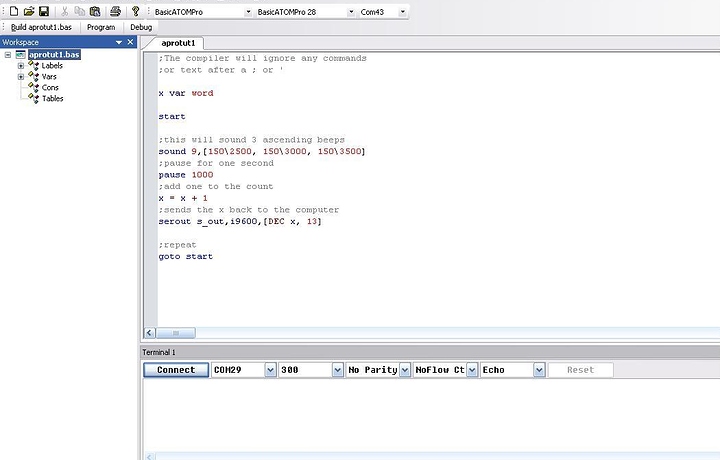Image resolution: width=720 pixels, height=460 pixels.
Task: Open the BasicATOMPro compiler dropdown
Action: pos(248,12)
